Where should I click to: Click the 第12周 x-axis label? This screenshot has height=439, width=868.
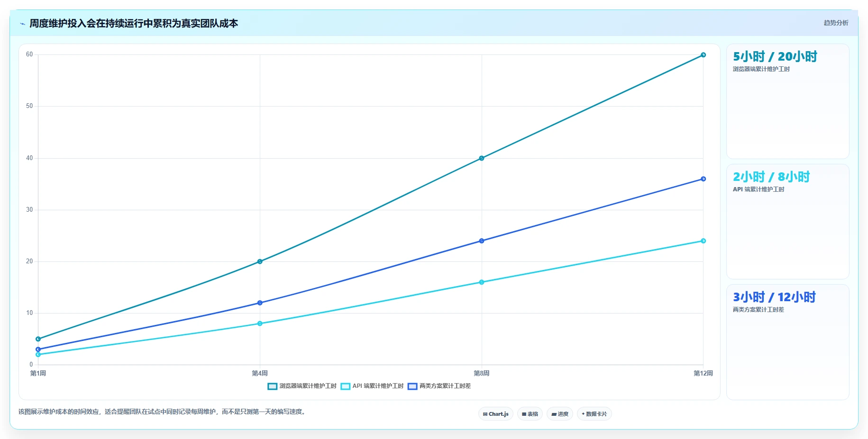(x=703, y=374)
